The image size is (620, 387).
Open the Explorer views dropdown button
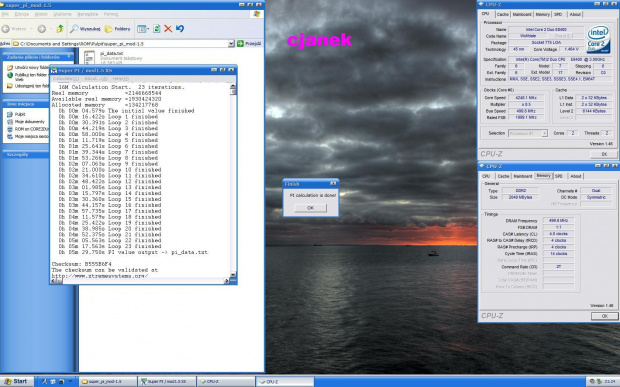143,29
